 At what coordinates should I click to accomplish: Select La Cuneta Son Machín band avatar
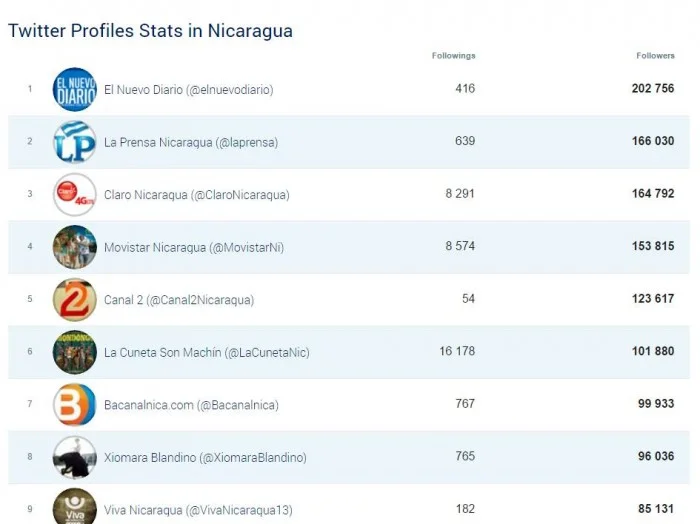[75, 352]
